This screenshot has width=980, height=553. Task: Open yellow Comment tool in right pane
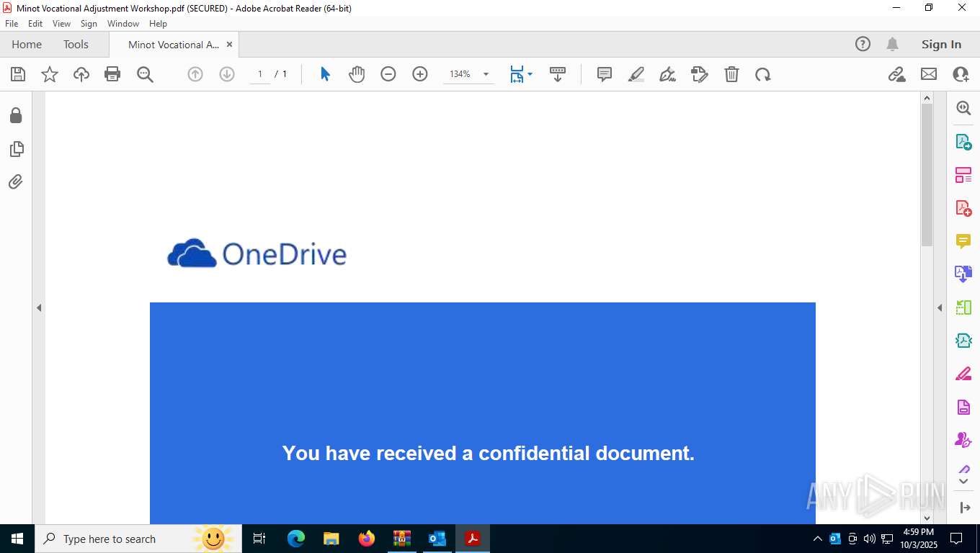click(x=963, y=241)
